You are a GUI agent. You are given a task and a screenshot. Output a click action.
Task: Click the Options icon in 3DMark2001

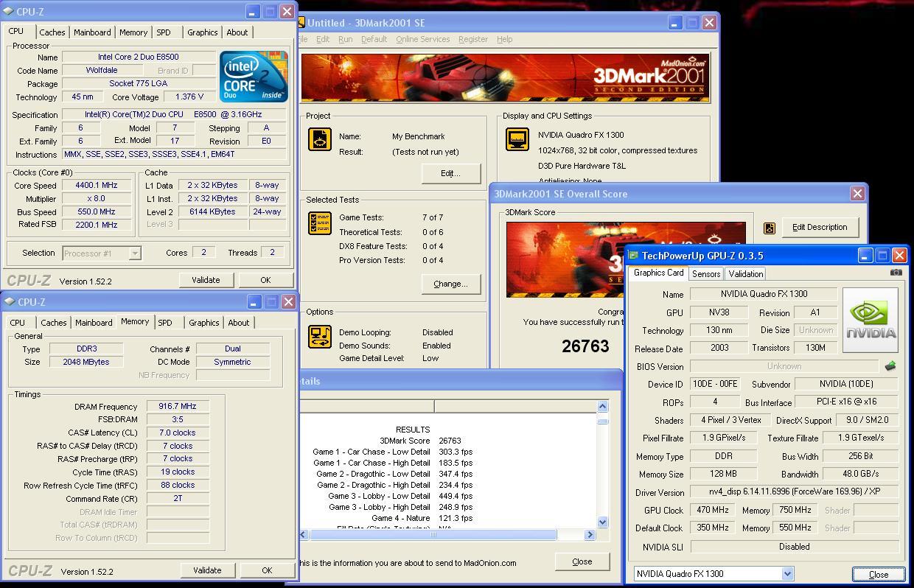pos(320,336)
